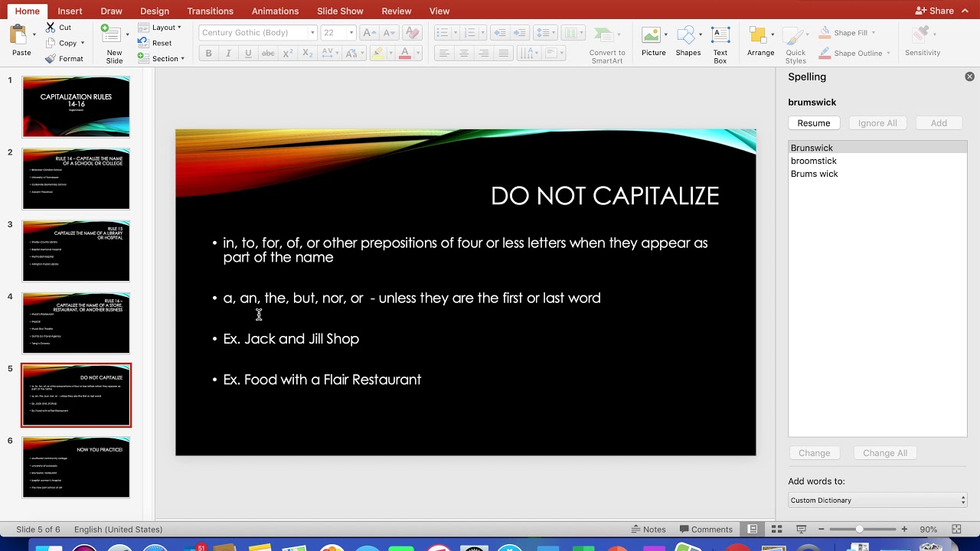Select the Rule 15 slide 3 thumbnail
Image resolution: width=980 pixels, height=551 pixels.
pyautogui.click(x=76, y=250)
